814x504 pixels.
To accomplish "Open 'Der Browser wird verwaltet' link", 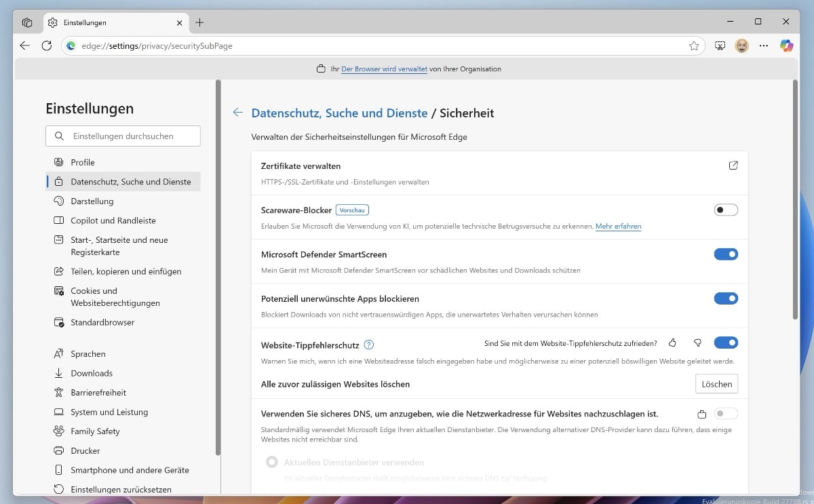I will pyautogui.click(x=384, y=69).
